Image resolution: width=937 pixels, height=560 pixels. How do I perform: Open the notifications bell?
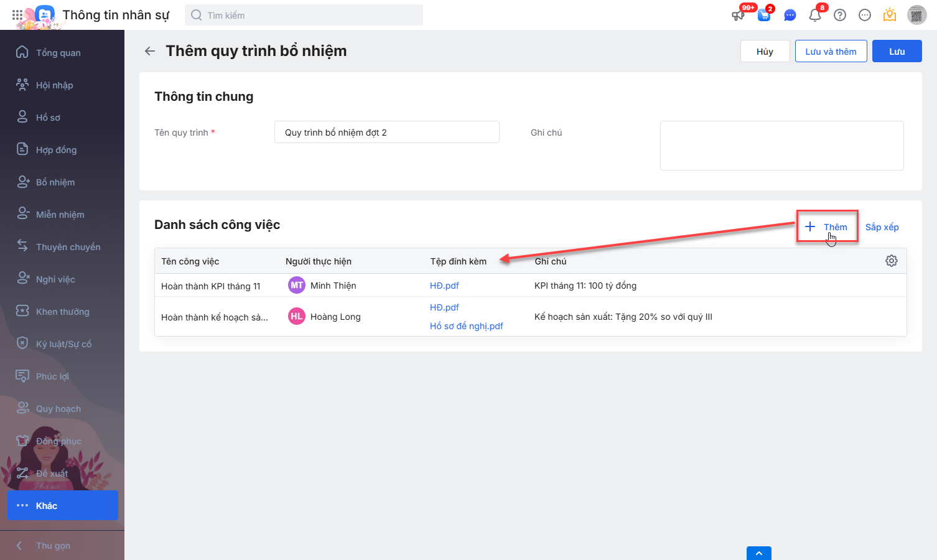(x=815, y=16)
